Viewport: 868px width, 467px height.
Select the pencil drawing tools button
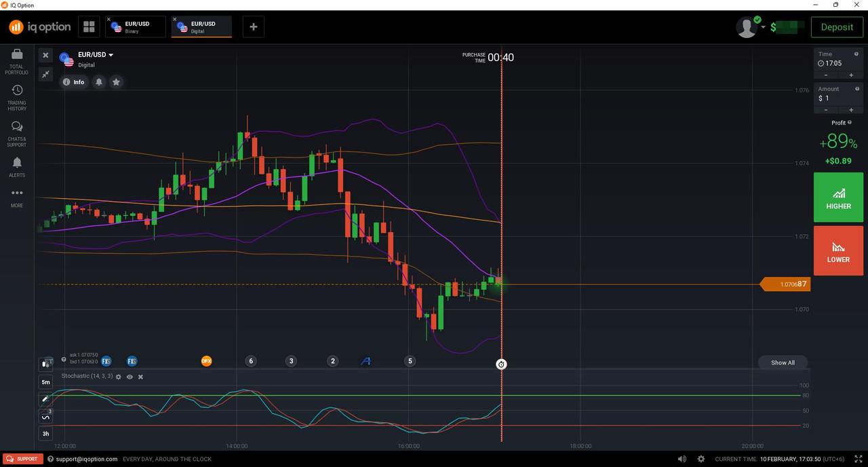pos(45,399)
